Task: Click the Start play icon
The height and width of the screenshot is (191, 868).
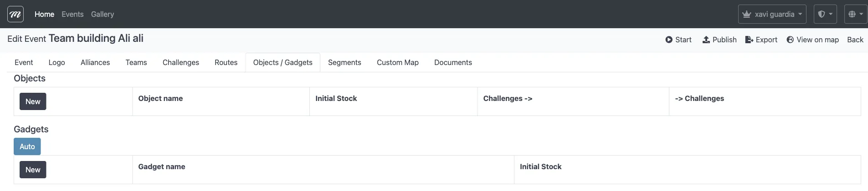Action: [669, 40]
